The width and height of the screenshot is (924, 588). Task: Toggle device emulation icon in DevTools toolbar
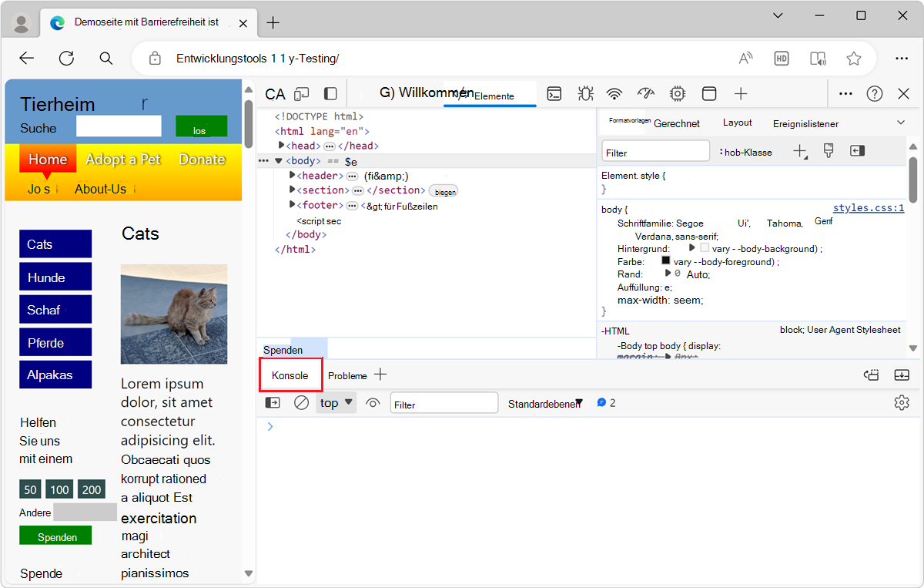(x=302, y=94)
